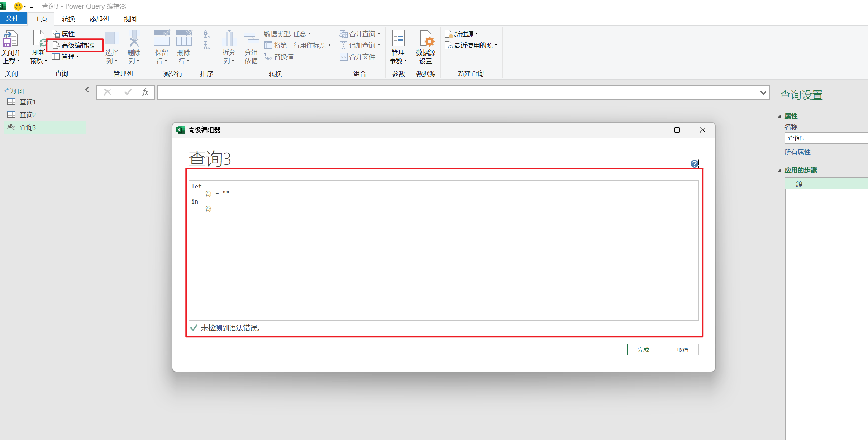The image size is (868, 440).
Task: Select 查询2 in the queries list
Action: (28, 115)
